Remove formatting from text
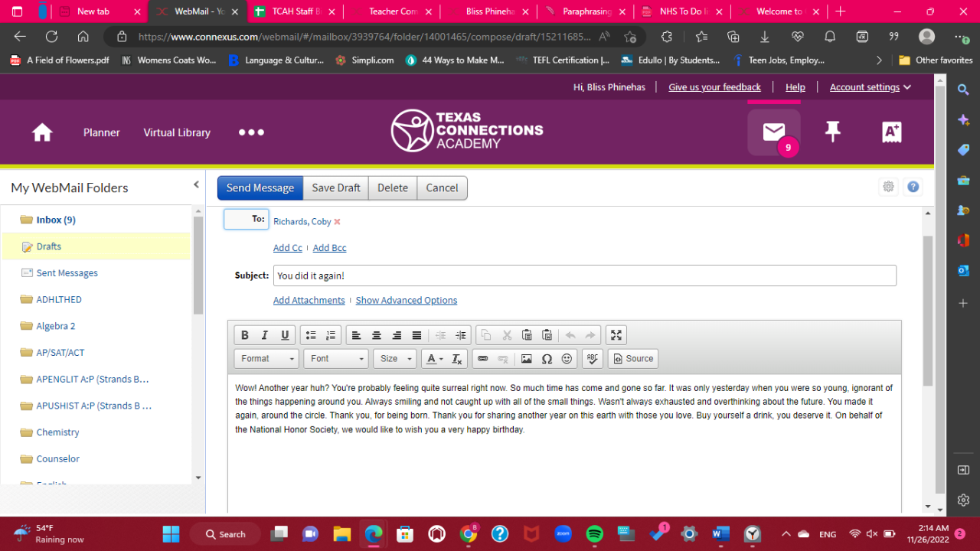This screenshot has width=980, height=551. [x=457, y=358]
